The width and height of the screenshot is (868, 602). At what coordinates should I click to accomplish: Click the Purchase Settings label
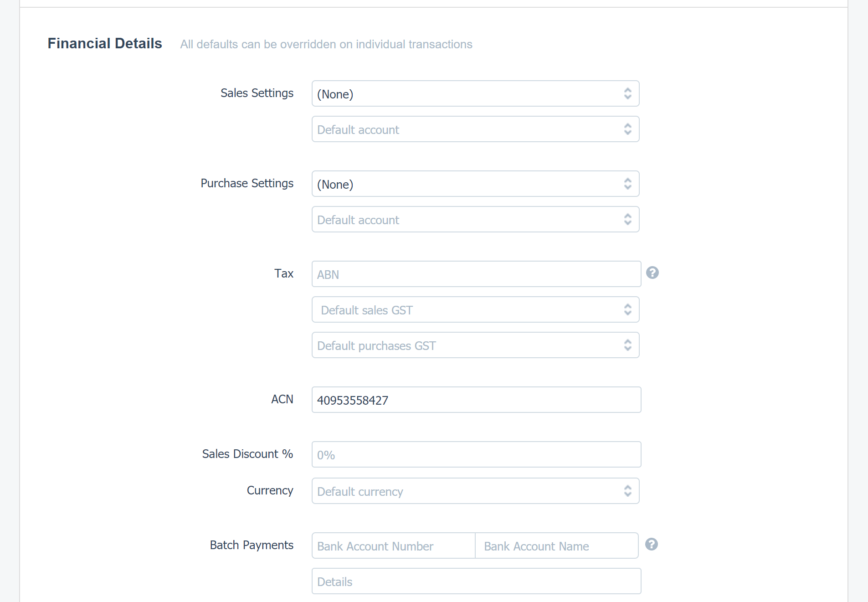click(x=247, y=183)
